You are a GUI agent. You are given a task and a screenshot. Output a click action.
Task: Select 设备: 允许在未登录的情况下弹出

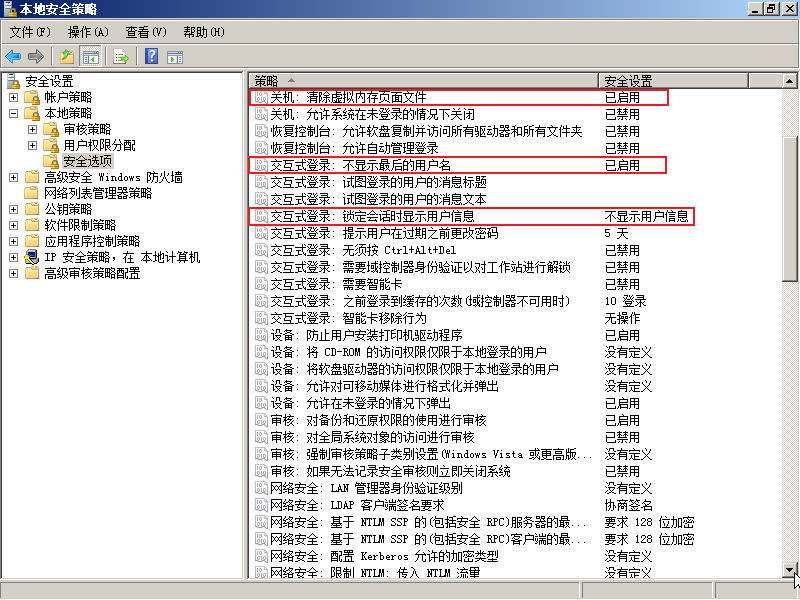[x=361, y=403]
